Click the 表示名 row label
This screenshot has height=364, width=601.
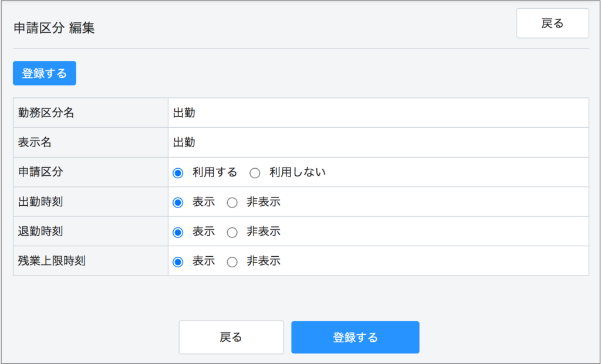[x=35, y=142]
